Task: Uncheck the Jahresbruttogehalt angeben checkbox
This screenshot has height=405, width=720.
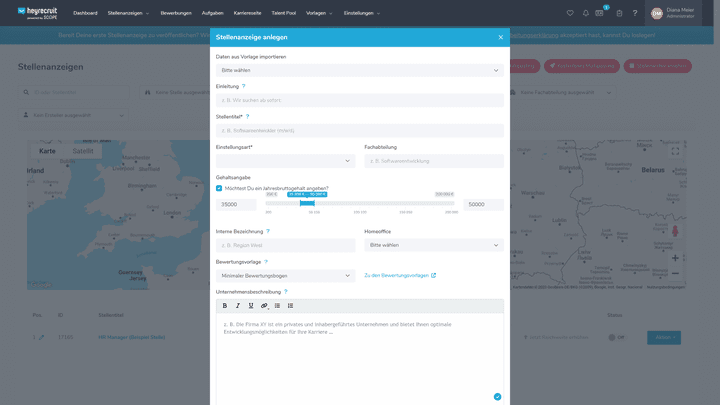Action: pyautogui.click(x=219, y=188)
